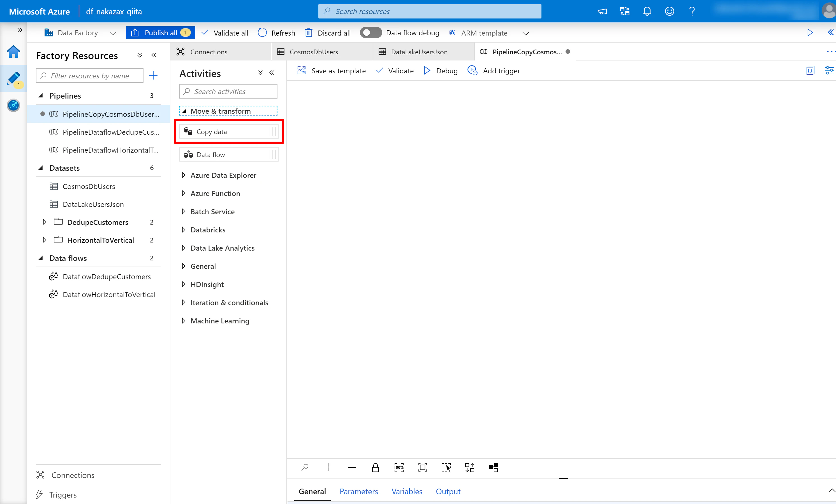Auto-align the canvas activities
The height and width of the screenshot is (504, 836).
[x=470, y=468]
